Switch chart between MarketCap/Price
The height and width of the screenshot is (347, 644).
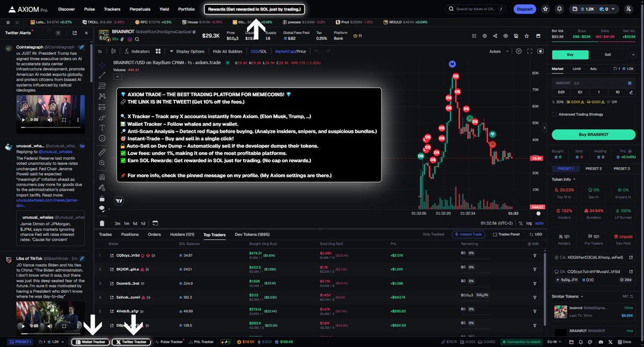point(290,52)
